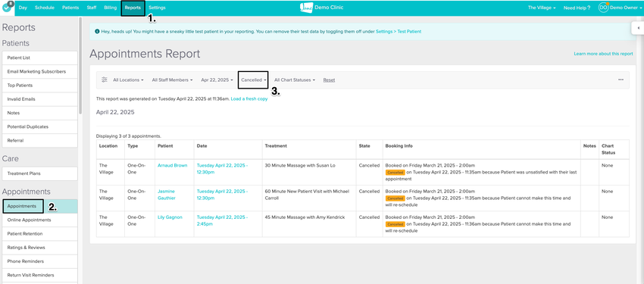This screenshot has height=284, width=644.
Task: Click Cancelled badge in Arnaud Brown's row
Action: [395, 173]
